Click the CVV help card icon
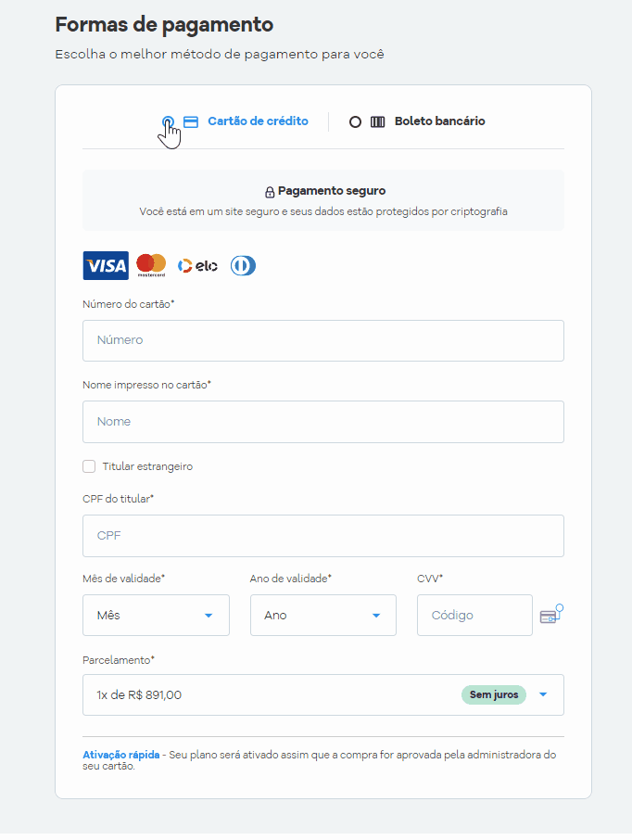The height and width of the screenshot is (840, 632). pyautogui.click(x=551, y=614)
